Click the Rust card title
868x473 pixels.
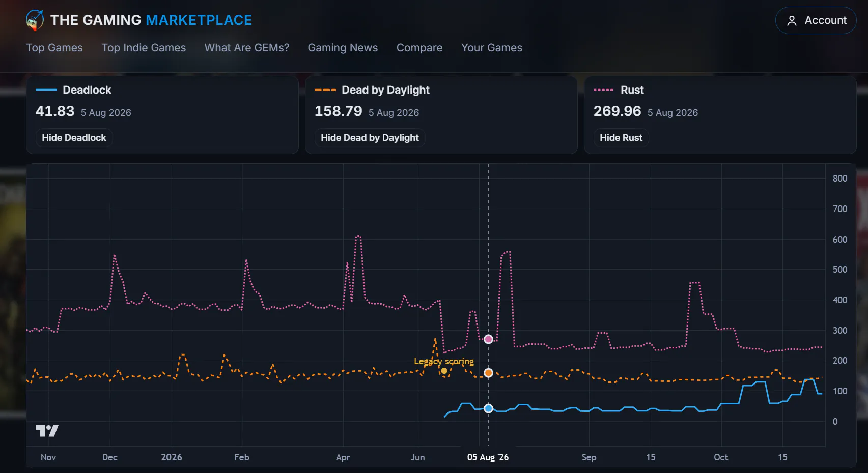pos(632,90)
